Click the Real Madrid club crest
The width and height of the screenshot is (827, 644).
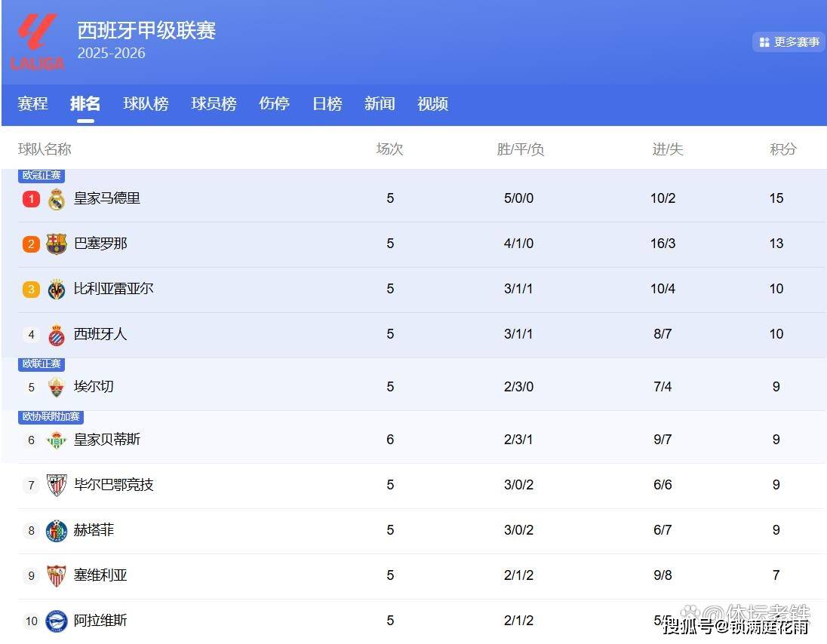coord(57,199)
